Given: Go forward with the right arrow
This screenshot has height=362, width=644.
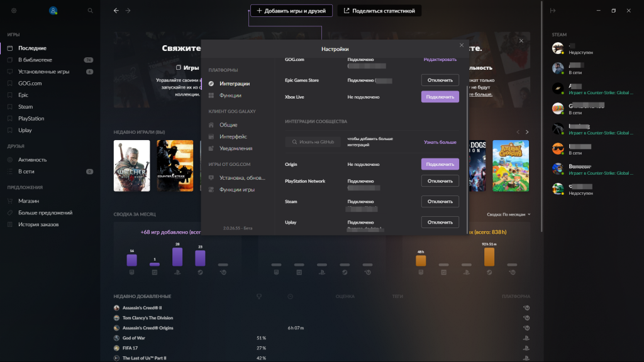Looking at the screenshot, I should (x=128, y=11).
